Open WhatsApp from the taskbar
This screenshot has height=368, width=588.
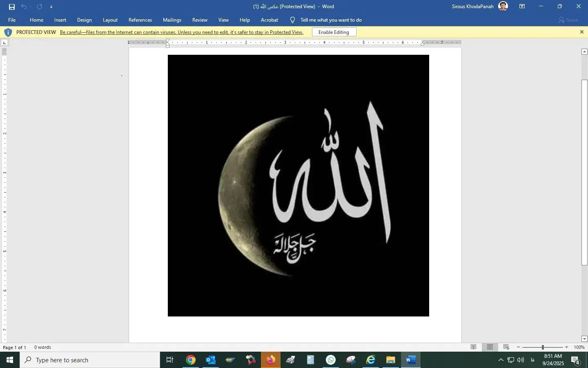point(331,360)
